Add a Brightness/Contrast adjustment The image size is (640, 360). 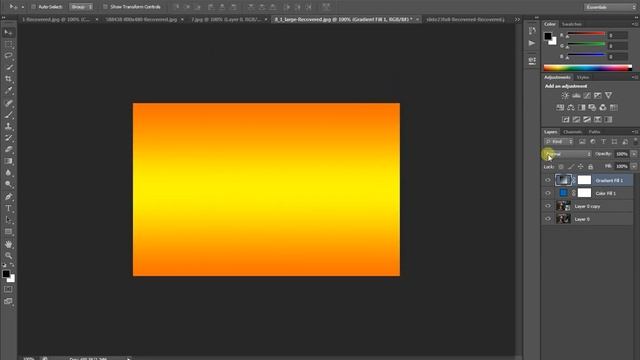point(565,96)
